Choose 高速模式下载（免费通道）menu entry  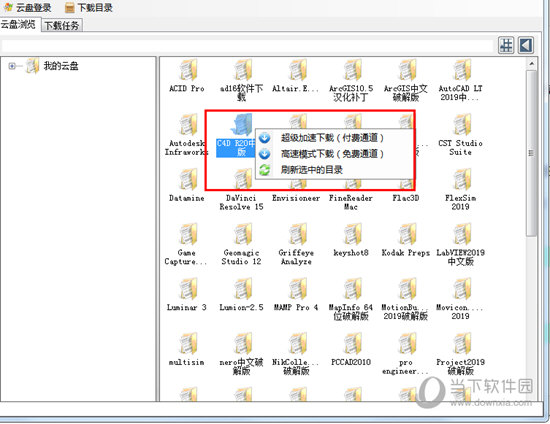[x=332, y=154]
